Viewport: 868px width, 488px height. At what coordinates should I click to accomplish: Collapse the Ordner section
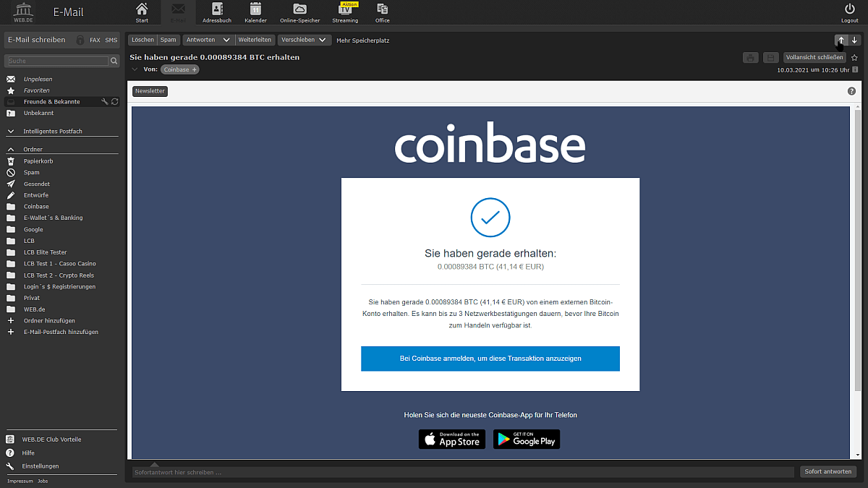pos(11,150)
